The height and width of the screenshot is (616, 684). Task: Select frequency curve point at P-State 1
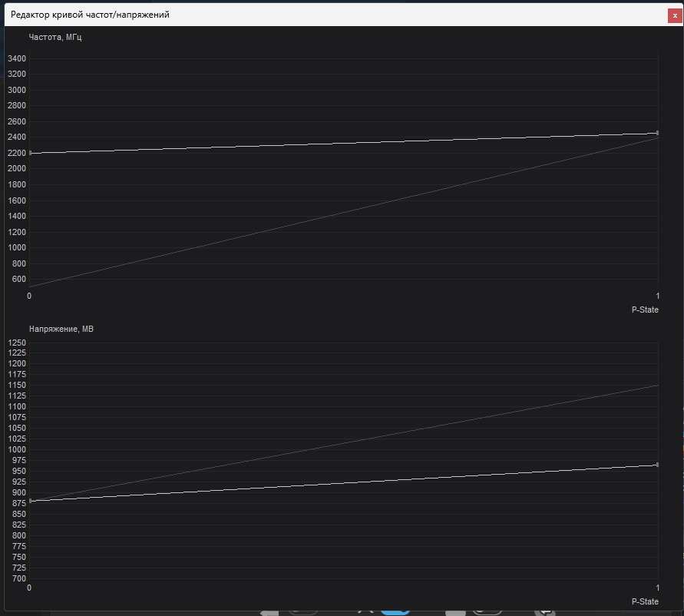click(x=658, y=133)
